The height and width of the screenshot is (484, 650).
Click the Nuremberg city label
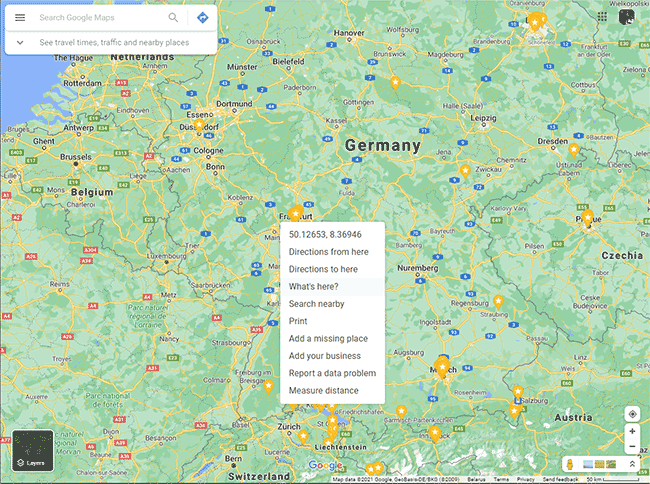pyautogui.click(x=418, y=268)
